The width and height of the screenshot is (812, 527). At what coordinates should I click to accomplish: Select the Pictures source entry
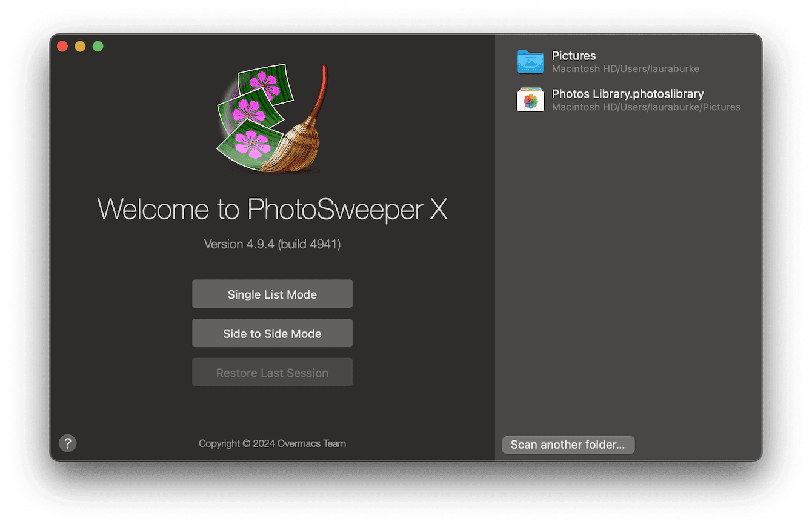point(606,62)
